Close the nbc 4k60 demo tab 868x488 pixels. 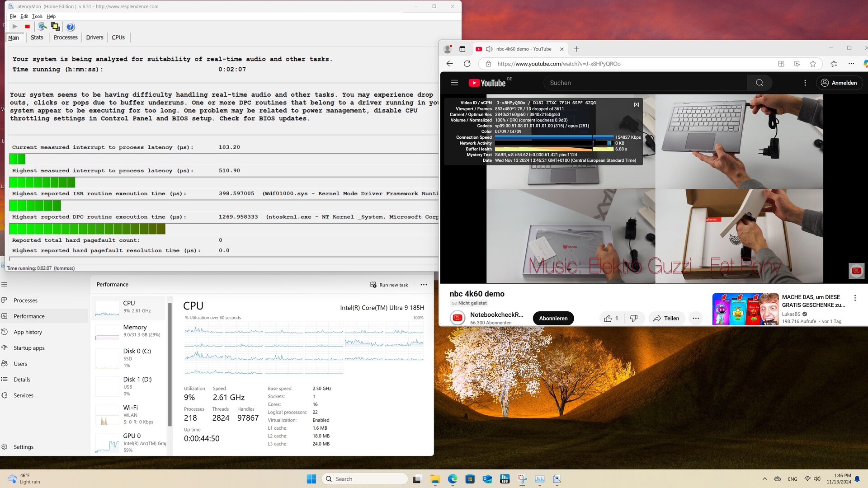(562, 49)
